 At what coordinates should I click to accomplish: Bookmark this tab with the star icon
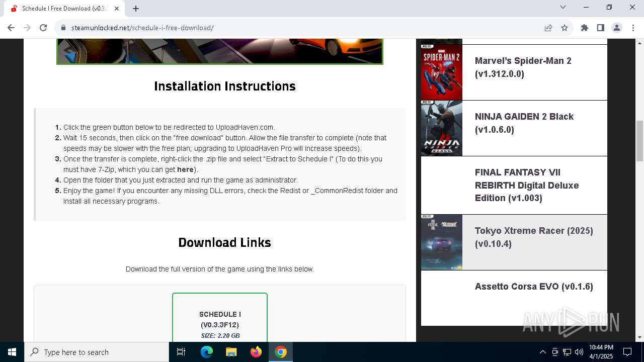(x=565, y=28)
